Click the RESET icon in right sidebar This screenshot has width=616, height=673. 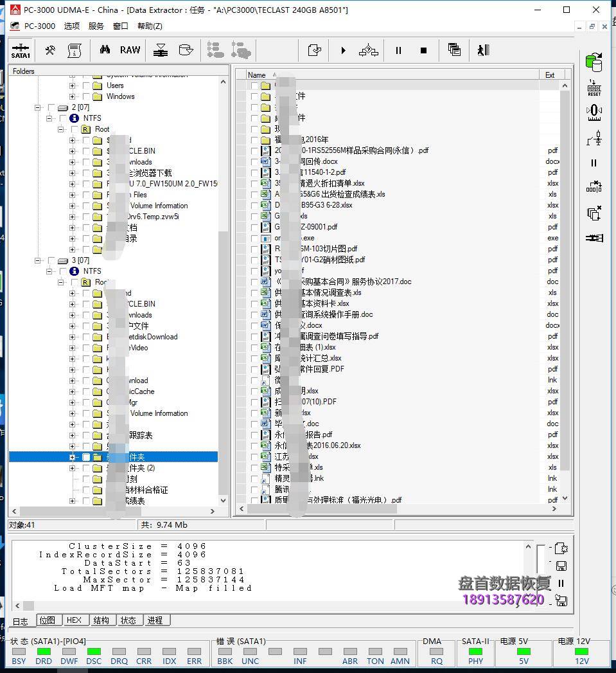coord(594,87)
